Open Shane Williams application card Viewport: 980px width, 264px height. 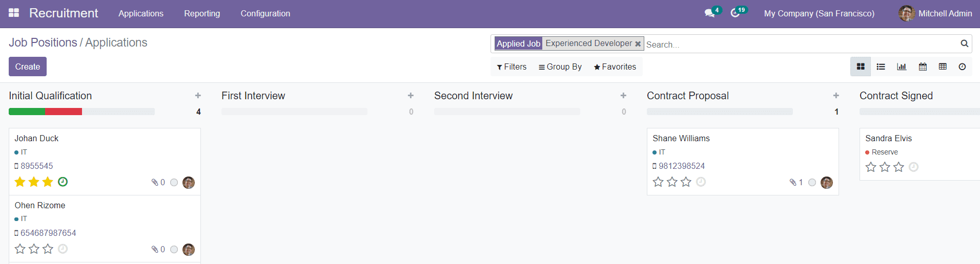point(743,161)
